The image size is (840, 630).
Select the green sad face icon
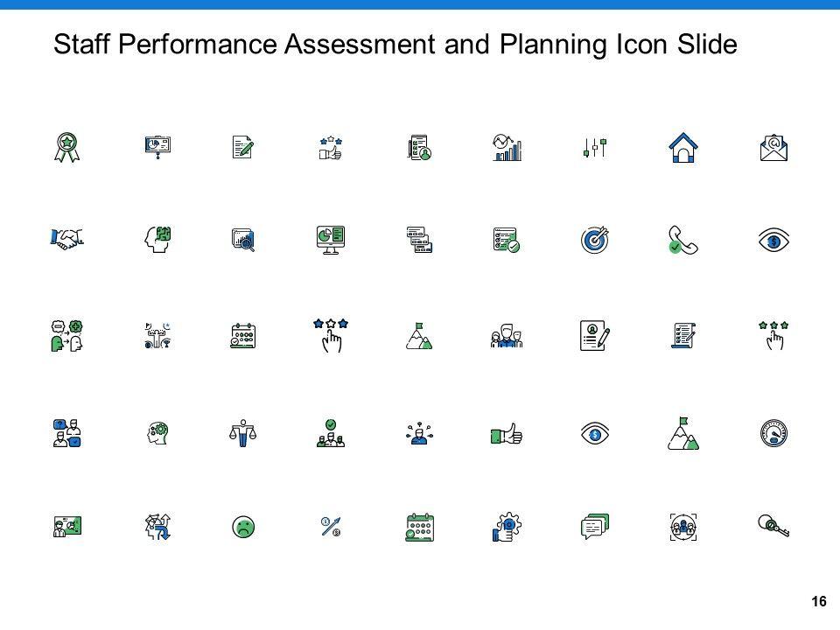click(x=242, y=526)
